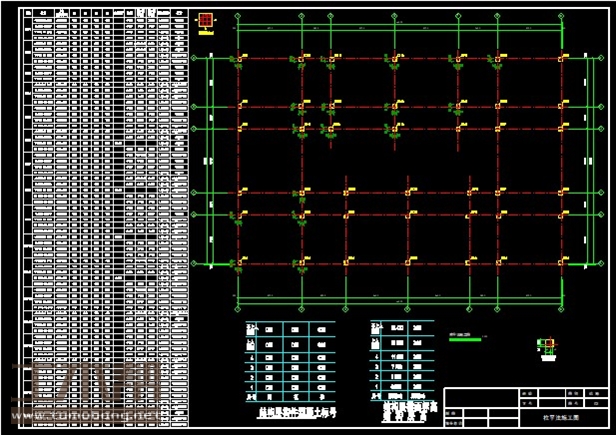The height and width of the screenshot is (435, 616).
Task: Click the bottom-left corner column of the plan
Action: [x=237, y=264]
